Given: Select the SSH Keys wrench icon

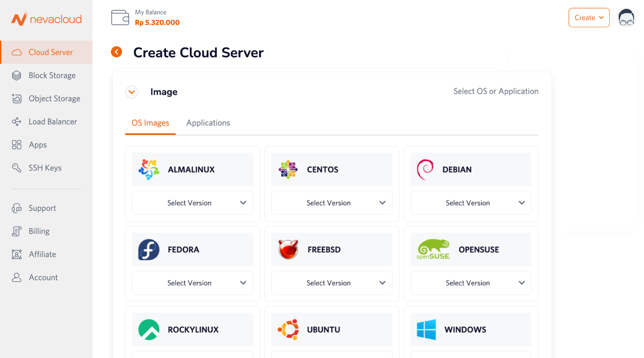Looking at the screenshot, I should [x=16, y=168].
